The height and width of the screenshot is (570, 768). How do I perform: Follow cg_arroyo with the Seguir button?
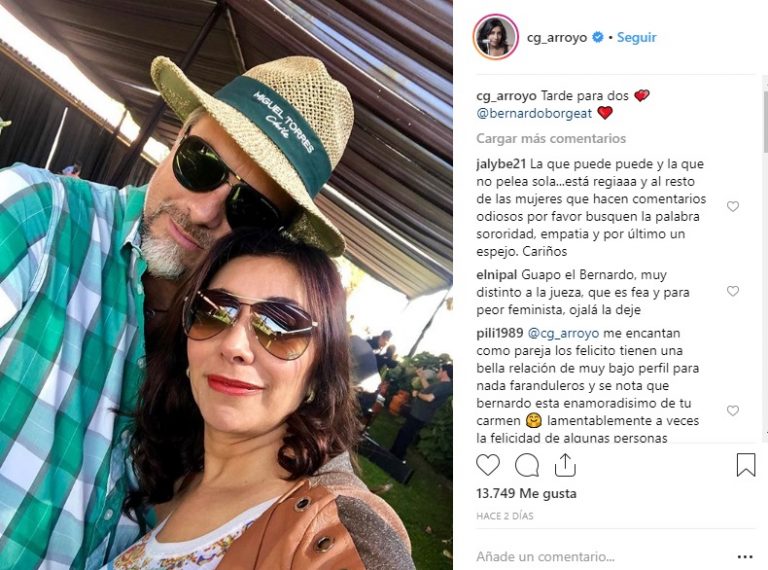click(x=636, y=37)
